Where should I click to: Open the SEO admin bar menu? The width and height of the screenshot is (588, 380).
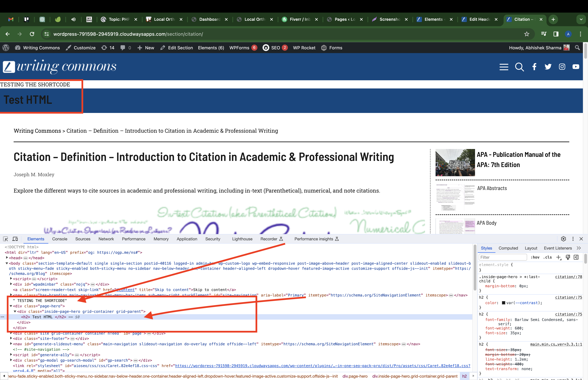point(275,48)
